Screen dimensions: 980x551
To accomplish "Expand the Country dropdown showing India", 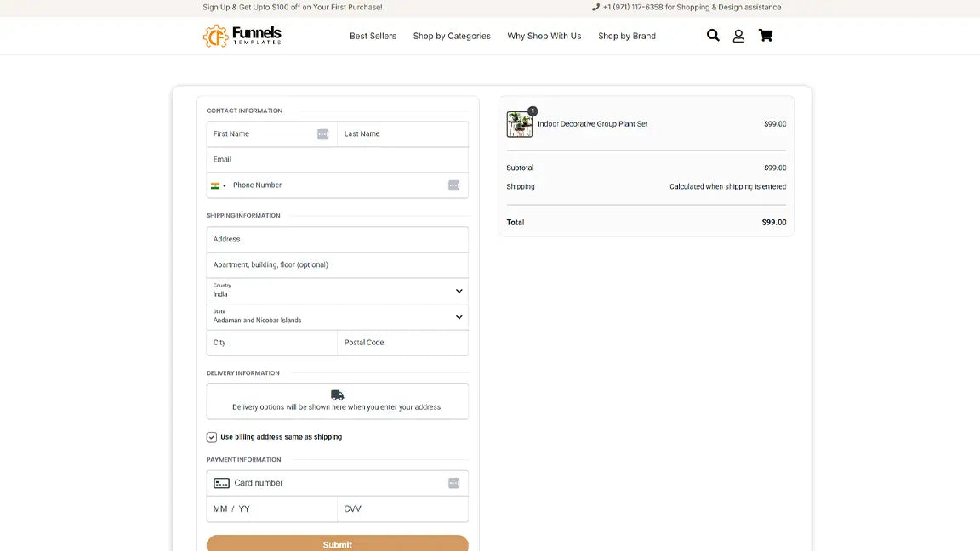I will 337,291.
